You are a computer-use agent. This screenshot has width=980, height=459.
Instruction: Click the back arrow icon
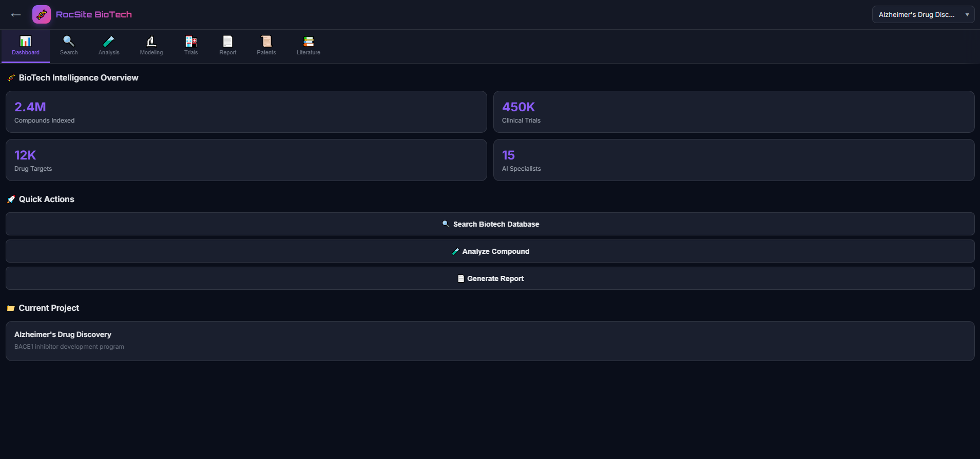(x=16, y=15)
